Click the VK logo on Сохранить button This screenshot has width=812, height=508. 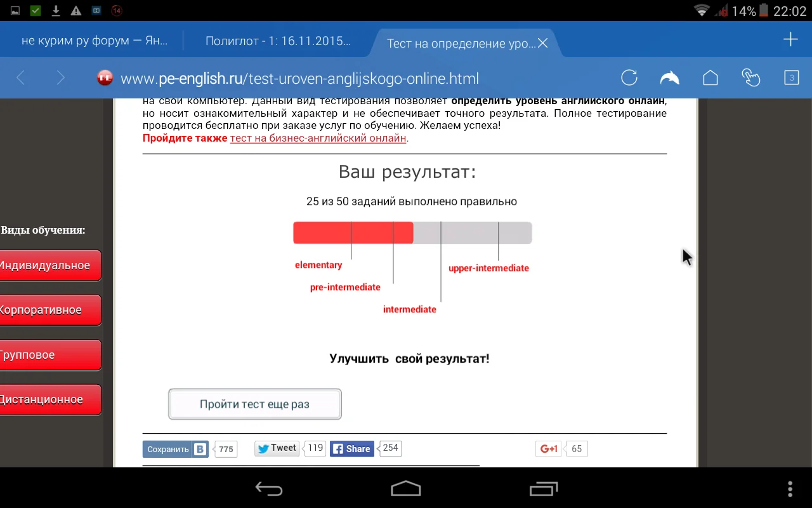pos(200,449)
